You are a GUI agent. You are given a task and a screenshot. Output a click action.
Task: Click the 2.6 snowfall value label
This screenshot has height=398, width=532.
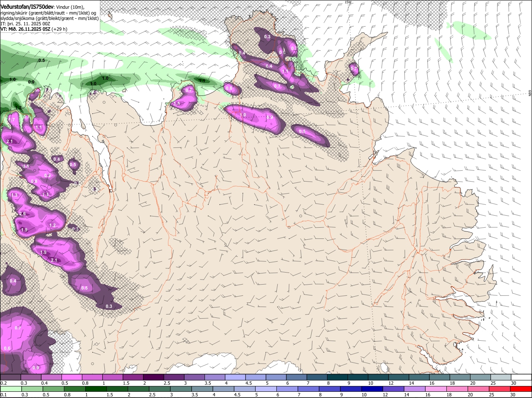click(22, 214)
